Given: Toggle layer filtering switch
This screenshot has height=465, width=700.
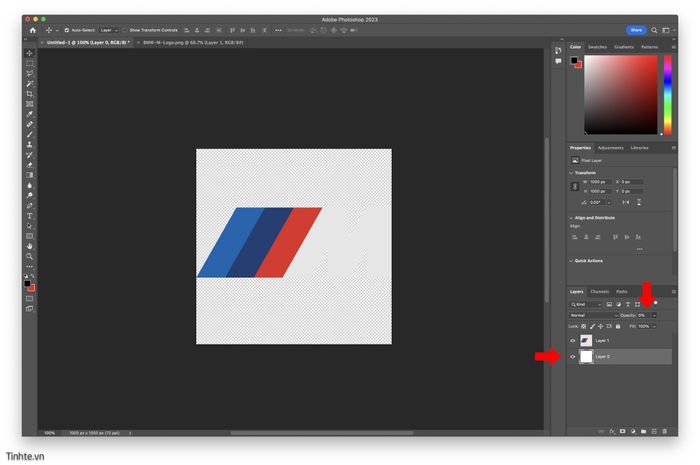Looking at the screenshot, I should (655, 303).
